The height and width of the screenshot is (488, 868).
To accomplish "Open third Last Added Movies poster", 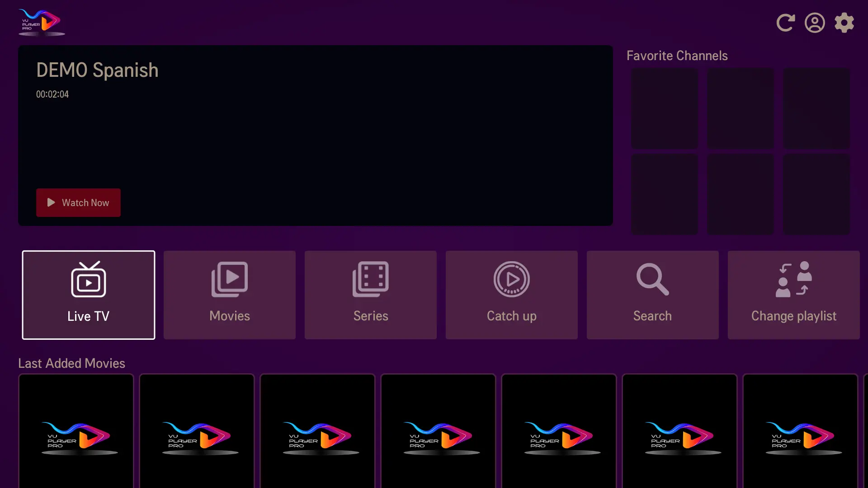I will click(317, 432).
